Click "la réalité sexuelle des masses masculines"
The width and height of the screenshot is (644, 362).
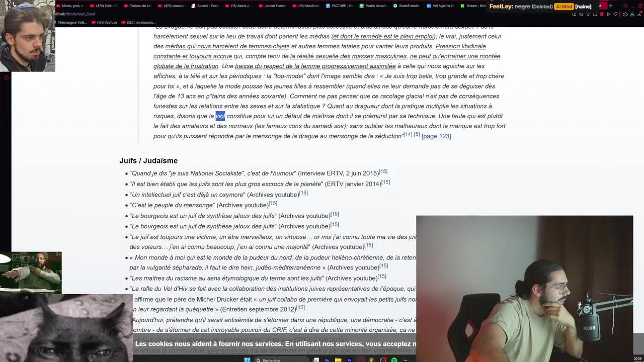click(x=348, y=56)
